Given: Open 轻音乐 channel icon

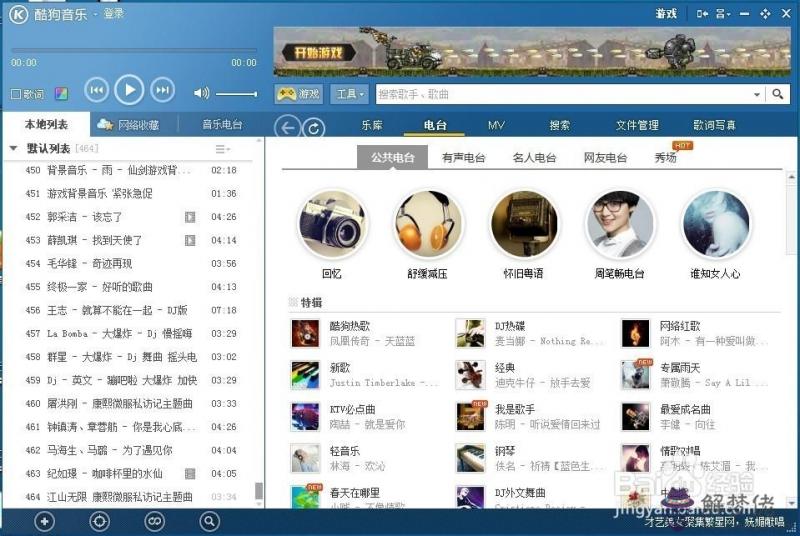Looking at the screenshot, I should pyautogui.click(x=305, y=458).
